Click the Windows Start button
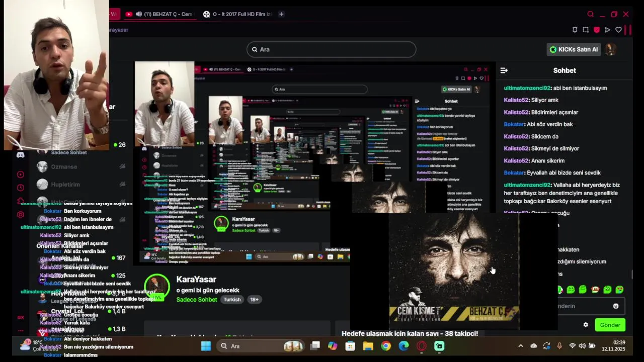The width and height of the screenshot is (644, 362). click(x=206, y=346)
